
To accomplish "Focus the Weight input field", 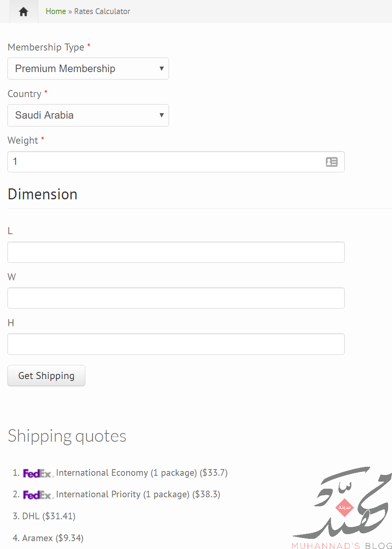I will 176,162.
